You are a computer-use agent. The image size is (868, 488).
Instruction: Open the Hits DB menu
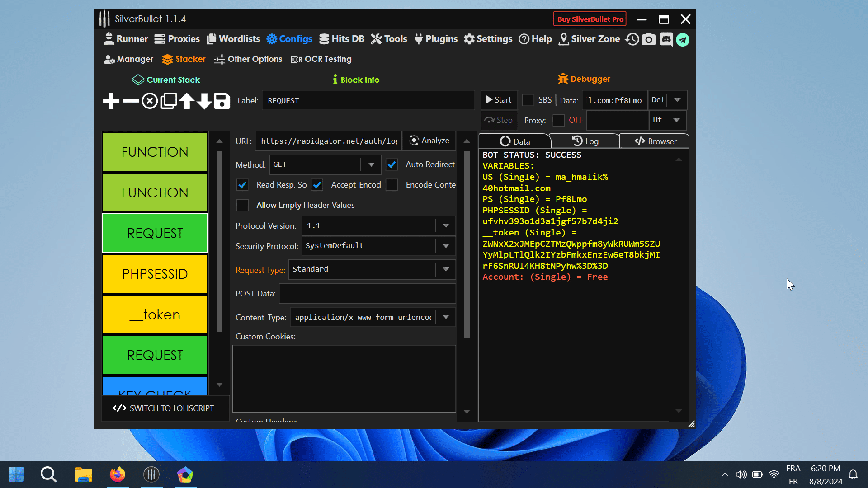(342, 39)
